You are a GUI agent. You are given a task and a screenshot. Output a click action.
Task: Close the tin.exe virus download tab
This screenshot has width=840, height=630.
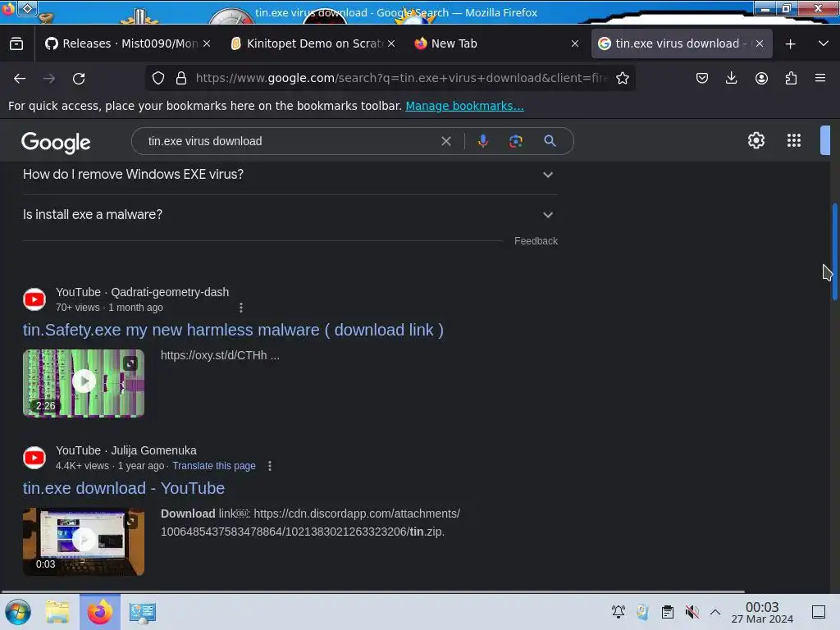pos(760,44)
